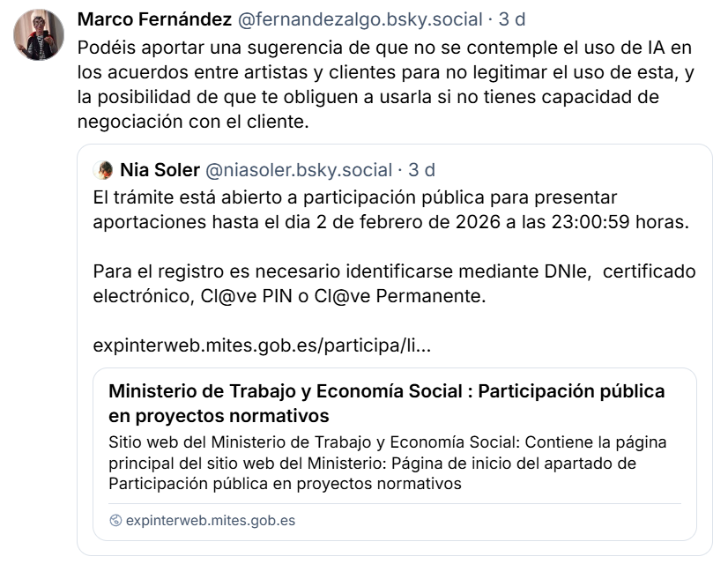Click the expinterweb.mites.gob.es domain in card footer
Image resolution: width=728 pixels, height=564 pixels.
[211, 521]
